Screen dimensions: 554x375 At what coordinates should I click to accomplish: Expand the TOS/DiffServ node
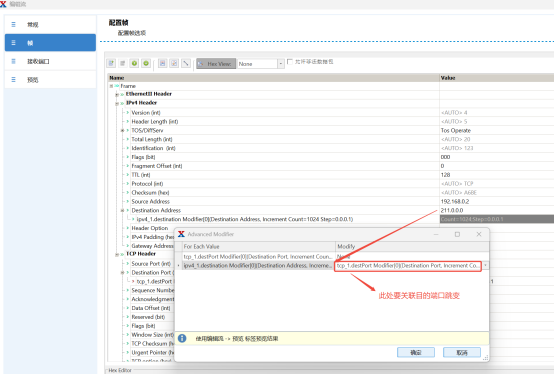pos(123,130)
